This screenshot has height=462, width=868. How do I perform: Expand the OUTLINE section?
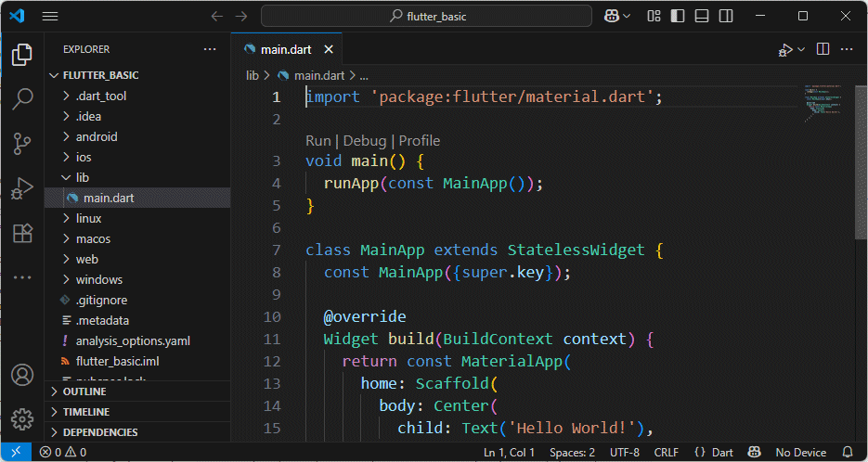[x=84, y=391]
